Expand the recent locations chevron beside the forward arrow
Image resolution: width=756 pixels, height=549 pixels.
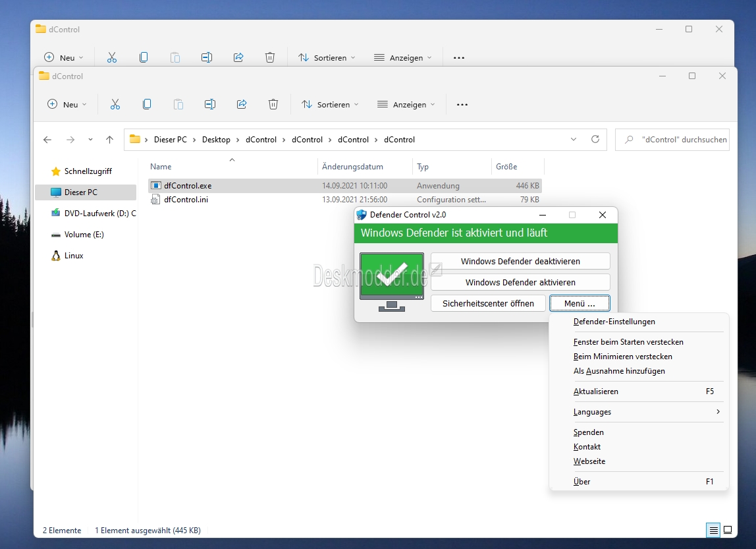(x=90, y=140)
